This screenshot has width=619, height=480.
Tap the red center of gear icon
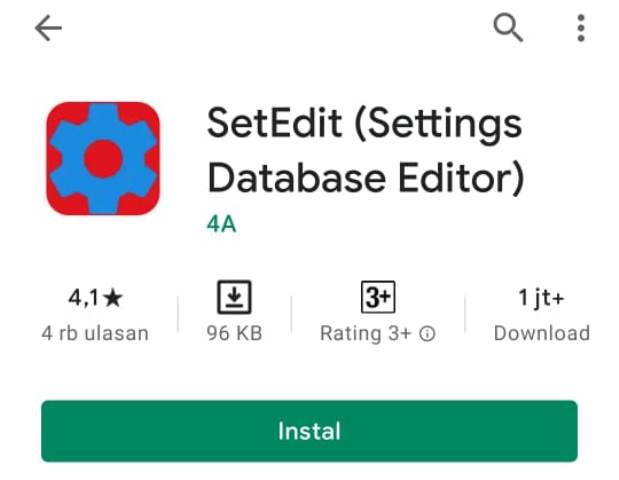(103, 159)
